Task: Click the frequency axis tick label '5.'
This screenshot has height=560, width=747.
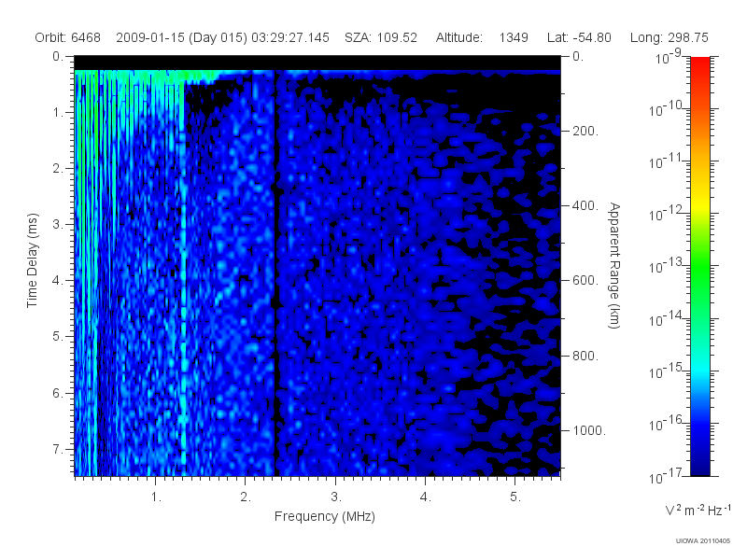Action: coord(515,497)
